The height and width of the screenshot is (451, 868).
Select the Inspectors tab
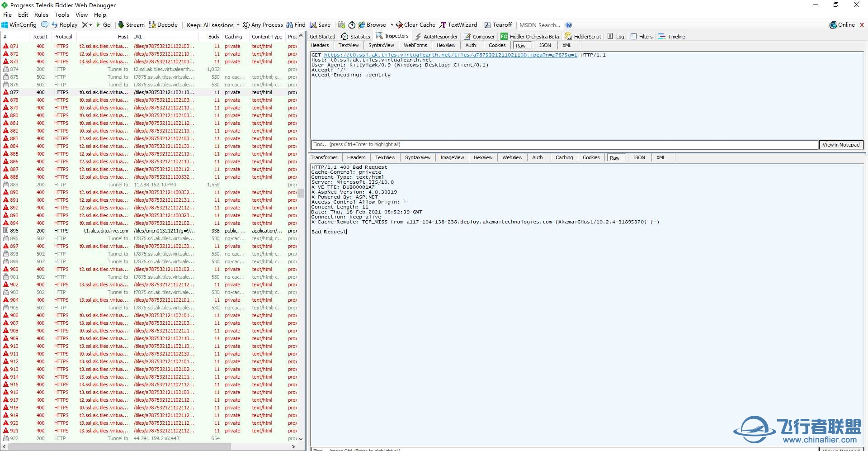(x=392, y=36)
